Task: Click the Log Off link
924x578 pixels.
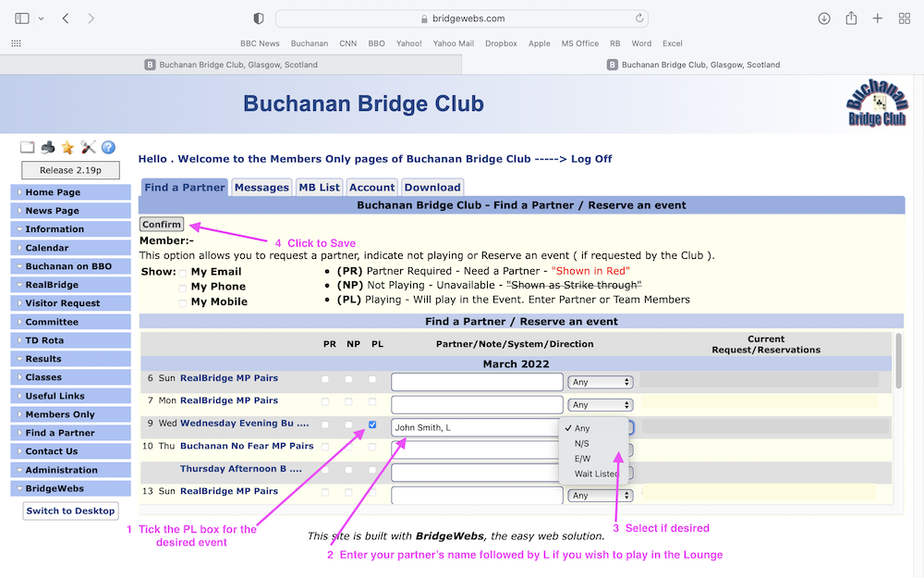Action: [x=591, y=159]
